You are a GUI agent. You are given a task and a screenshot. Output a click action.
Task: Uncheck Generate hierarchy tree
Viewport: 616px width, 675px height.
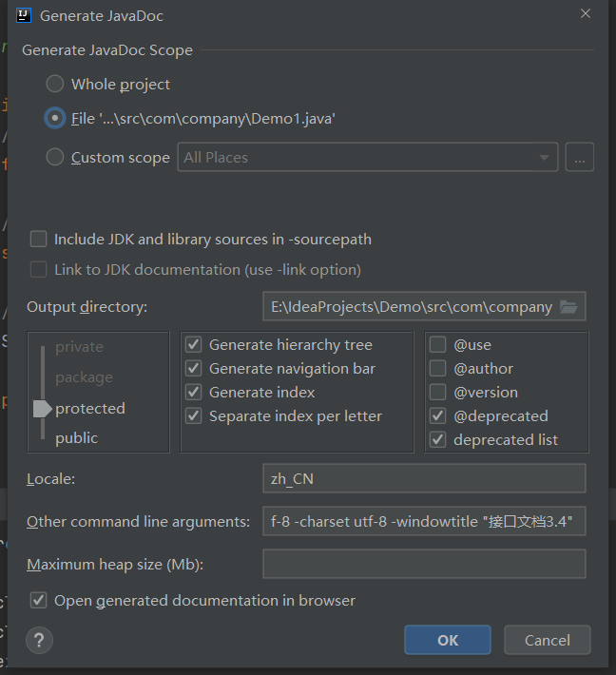point(194,345)
